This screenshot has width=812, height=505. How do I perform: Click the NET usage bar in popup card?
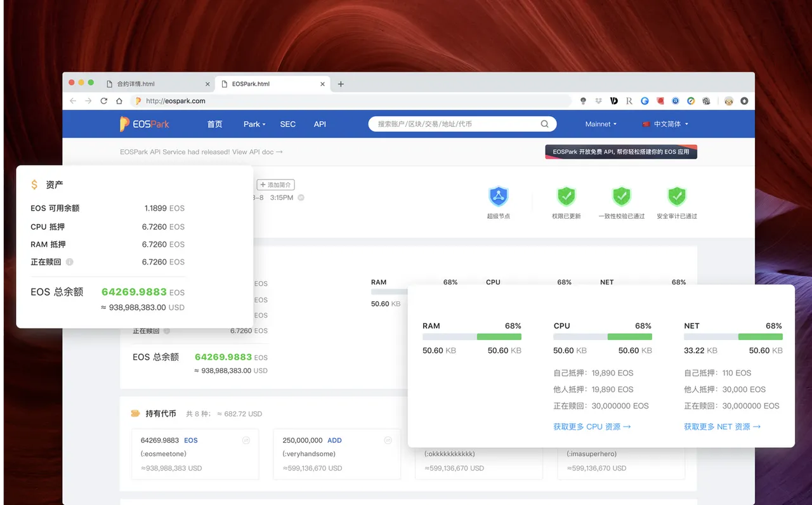(733, 337)
